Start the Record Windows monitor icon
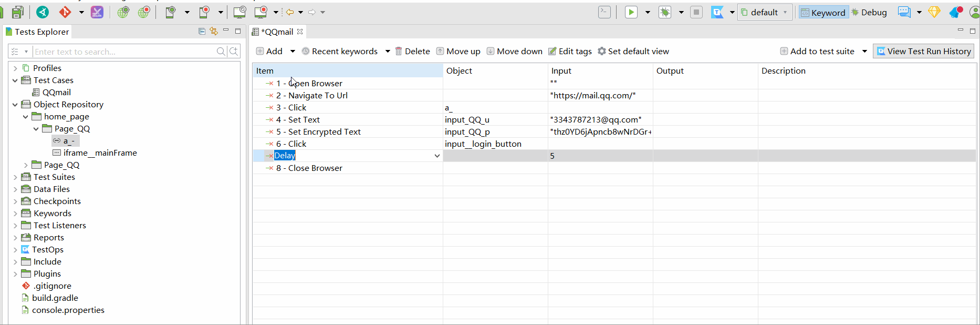 [x=261, y=12]
